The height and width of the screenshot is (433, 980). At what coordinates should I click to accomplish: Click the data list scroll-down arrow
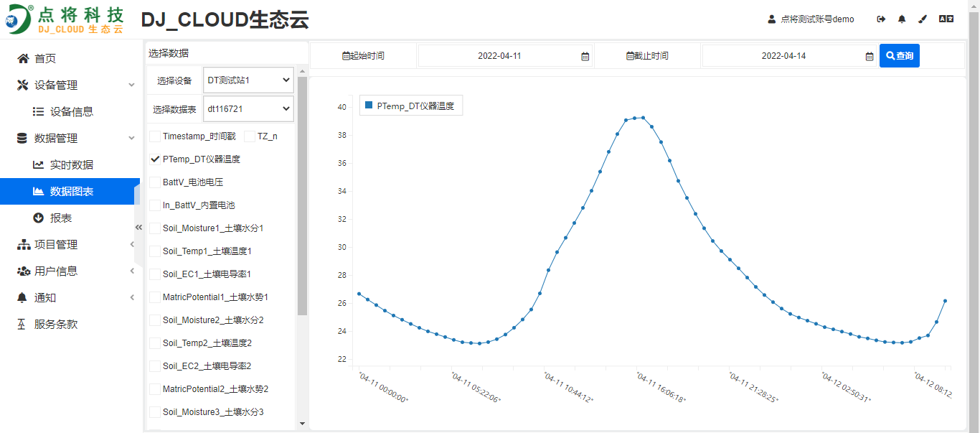coord(302,424)
